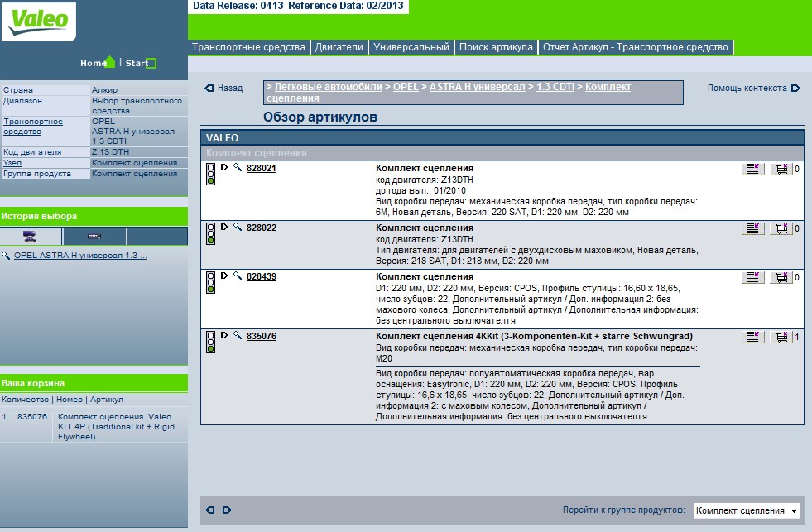Open article link 828021
Image resolution: width=812 pixels, height=532 pixels.
tap(262, 168)
